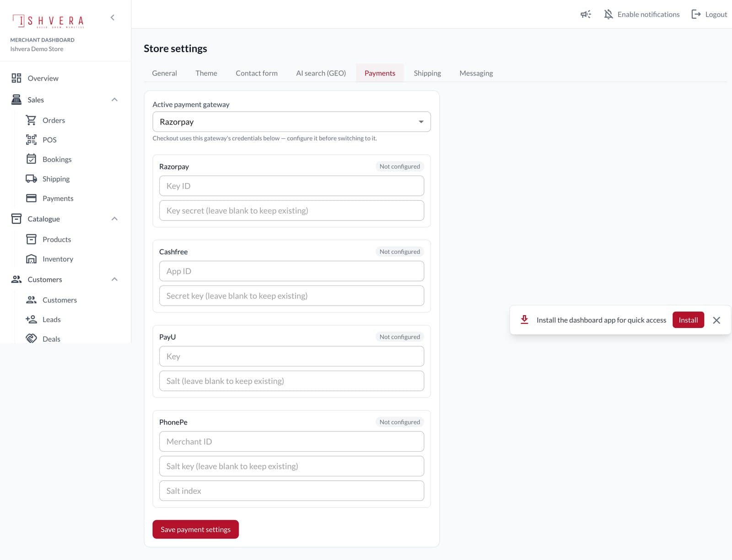Collapse the Catalogue section chevron
This screenshot has height=560, width=732.
(x=114, y=219)
